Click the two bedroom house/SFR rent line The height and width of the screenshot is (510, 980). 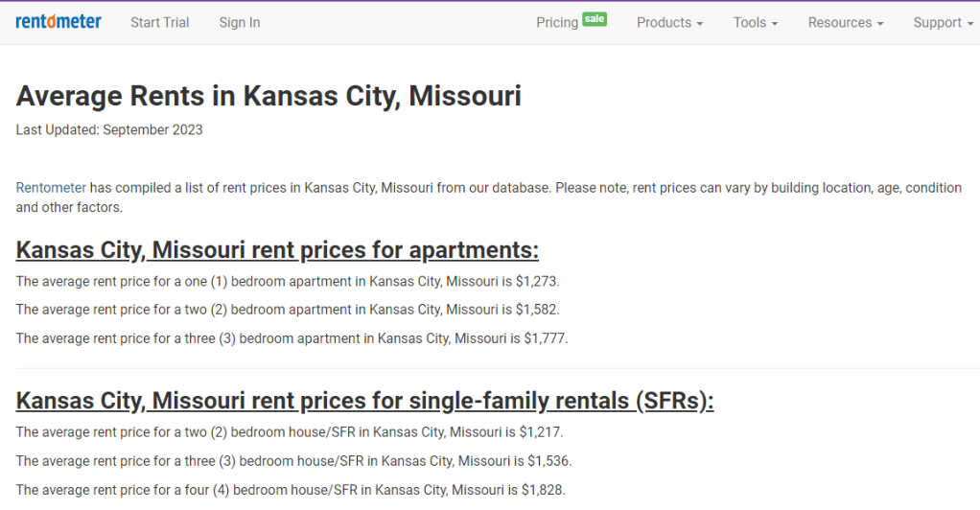click(290, 432)
